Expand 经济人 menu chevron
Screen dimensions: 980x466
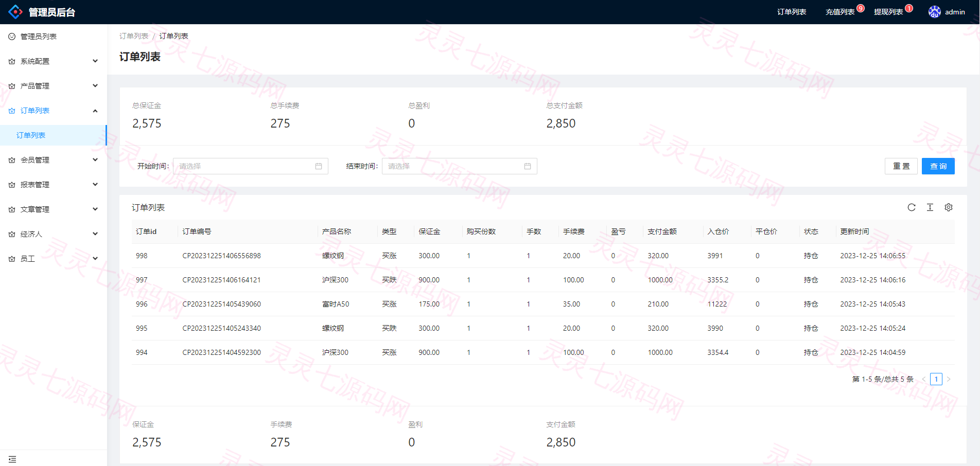(x=95, y=234)
